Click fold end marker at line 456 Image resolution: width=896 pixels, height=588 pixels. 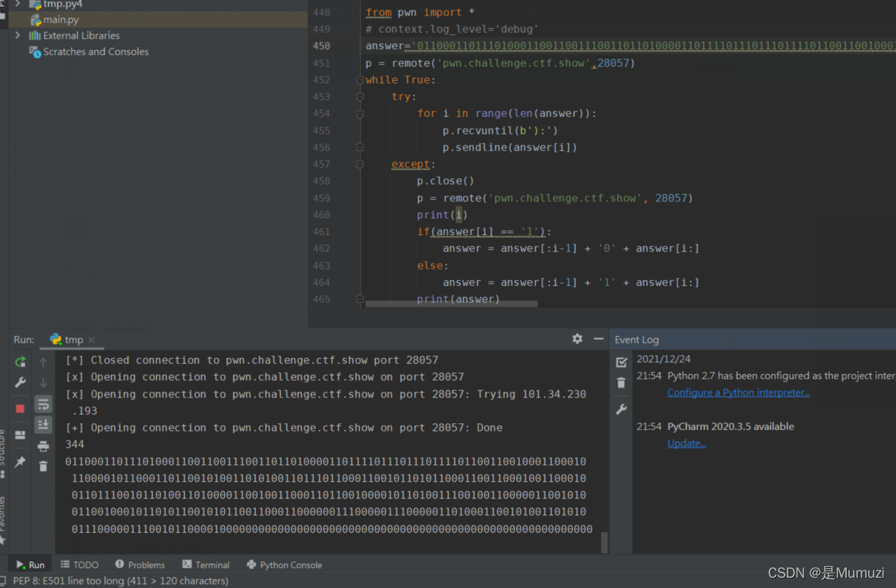[360, 148]
